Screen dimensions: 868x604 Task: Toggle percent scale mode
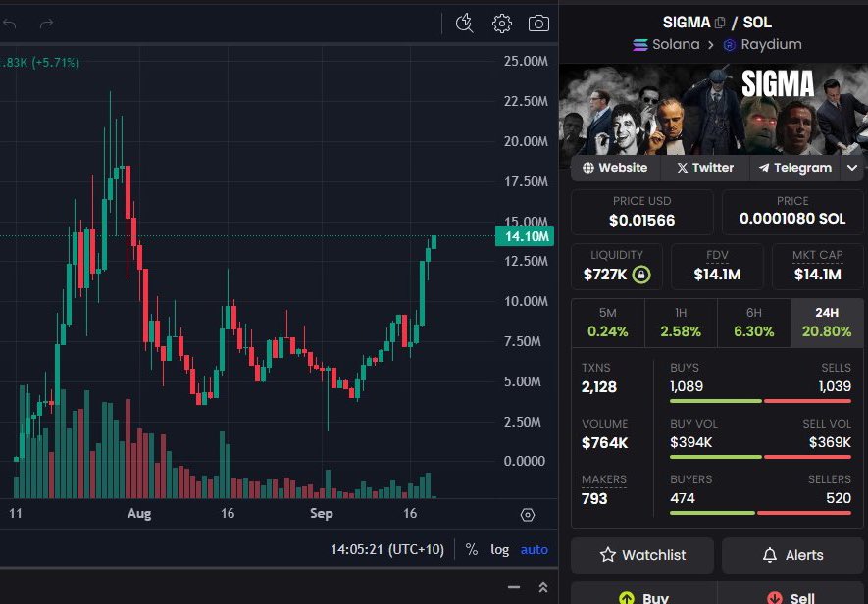click(x=472, y=549)
